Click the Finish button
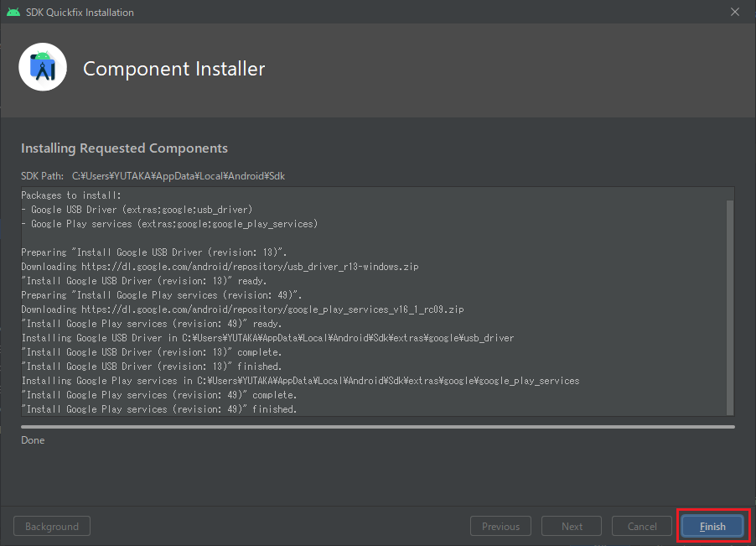The image size is (756, 546). click(x=712, y=526)
